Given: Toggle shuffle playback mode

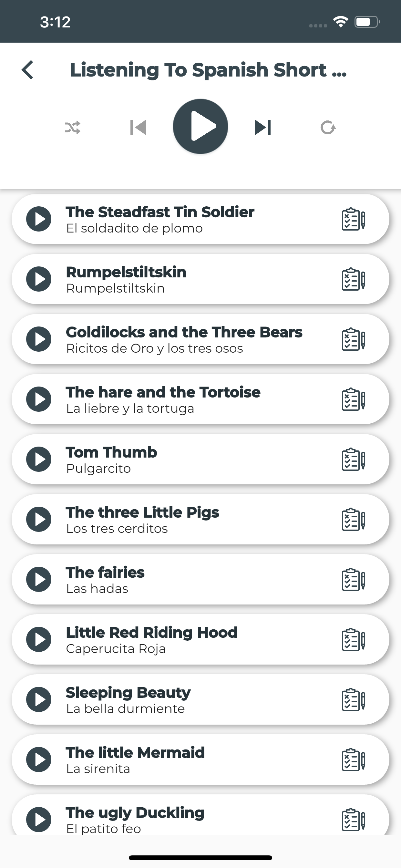Looking at the screenshot, I should [72, 127].
